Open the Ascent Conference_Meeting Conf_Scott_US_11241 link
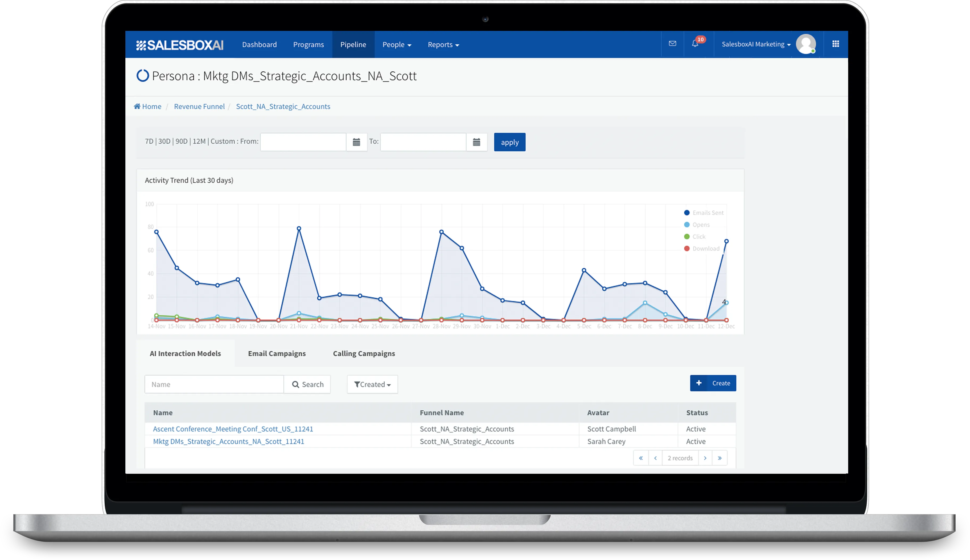970x560 pixels. [x=233, y=429]
